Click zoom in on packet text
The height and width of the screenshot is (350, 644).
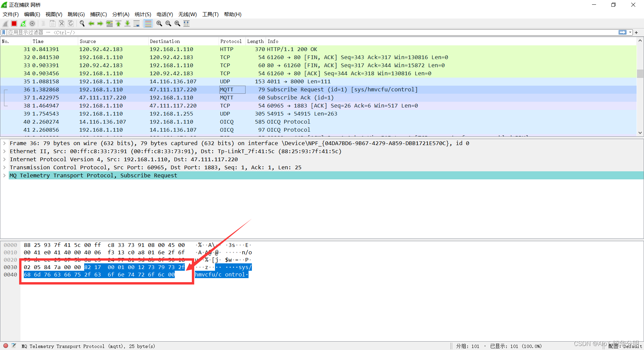click(159, 24)
